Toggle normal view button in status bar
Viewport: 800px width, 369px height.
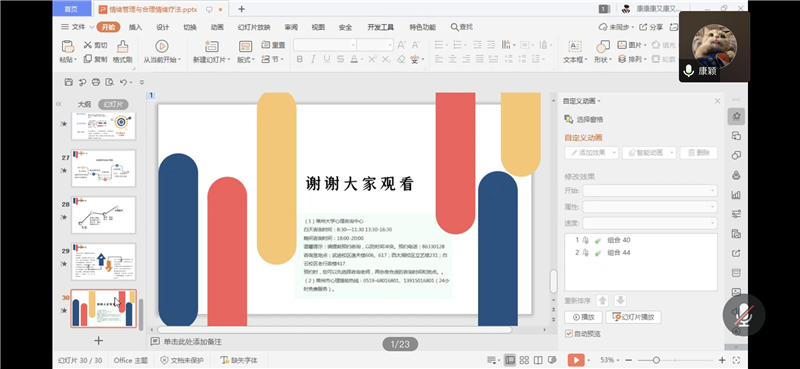509,360
